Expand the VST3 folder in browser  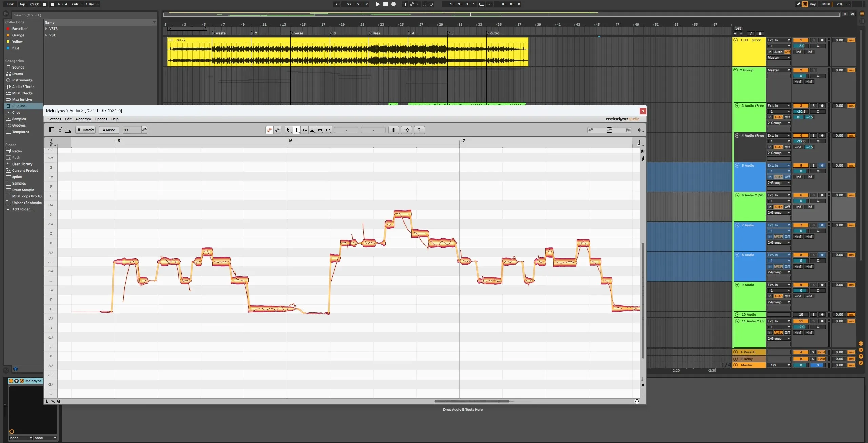[x=46, y=29]
